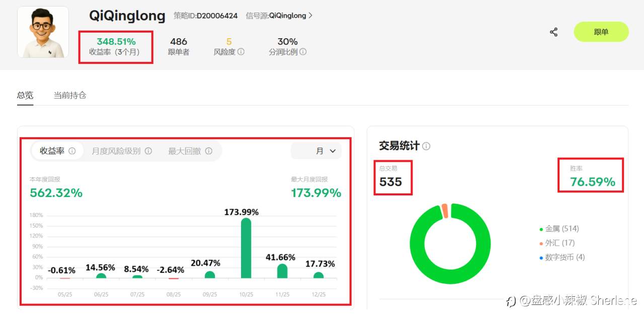Click the 10/25 bar showing 173.99%
Screen dimensions: 644x320
click(246, 248)
